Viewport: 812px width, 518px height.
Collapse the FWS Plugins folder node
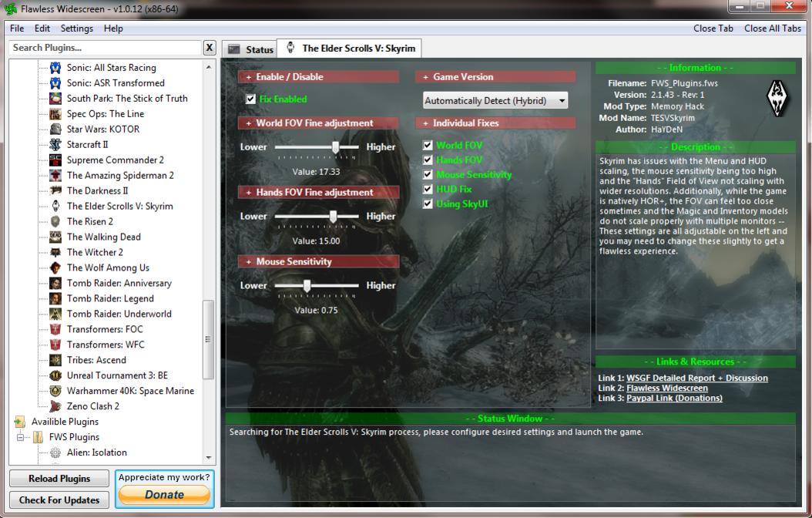pos(22,438)
